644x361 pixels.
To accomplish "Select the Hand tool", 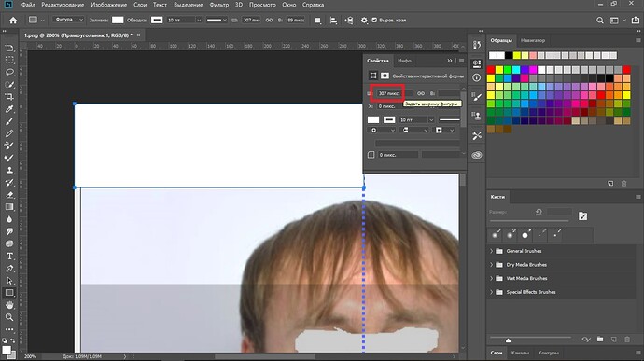I will pyautogui.click(x=9, y=305).
